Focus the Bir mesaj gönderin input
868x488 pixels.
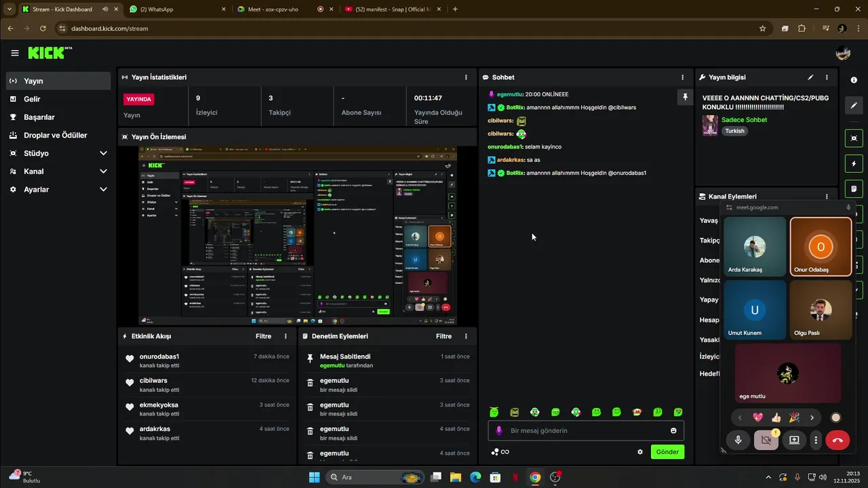pyautogui.click(x=586, y=430)
